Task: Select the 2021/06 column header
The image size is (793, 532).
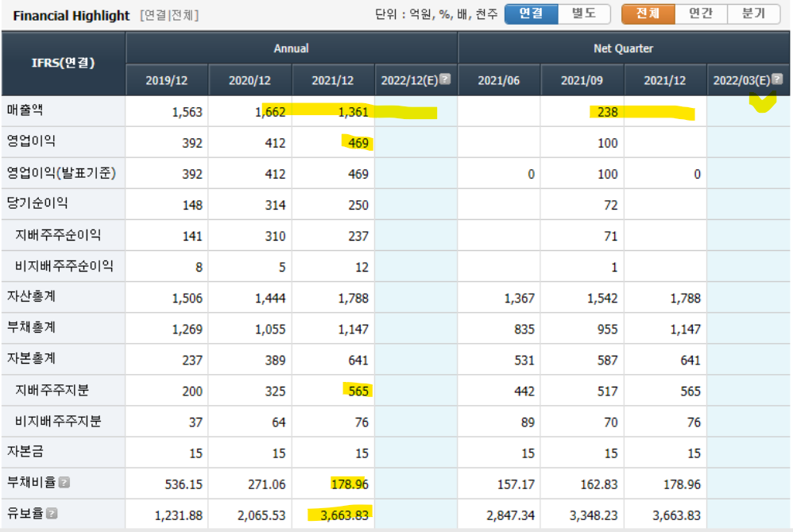Action: pyautogui.click(x=499, y=80)
